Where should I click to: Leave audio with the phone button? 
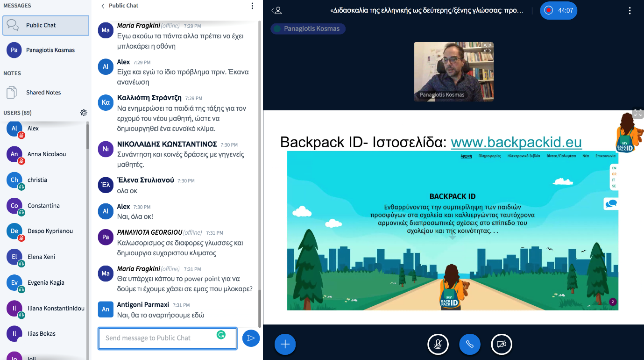point(470,345)
